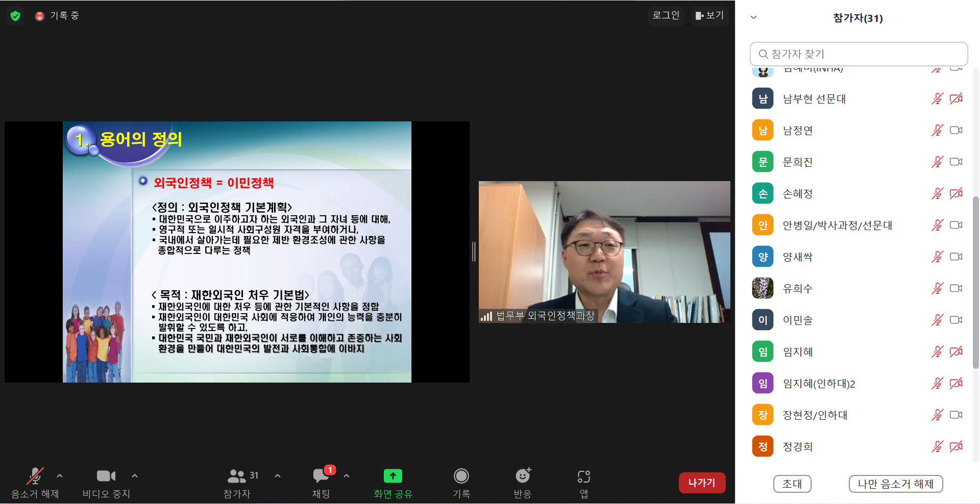Click disabled camera icon for 정경희
The height and width of the screenshot is (504, 980).
956,446
